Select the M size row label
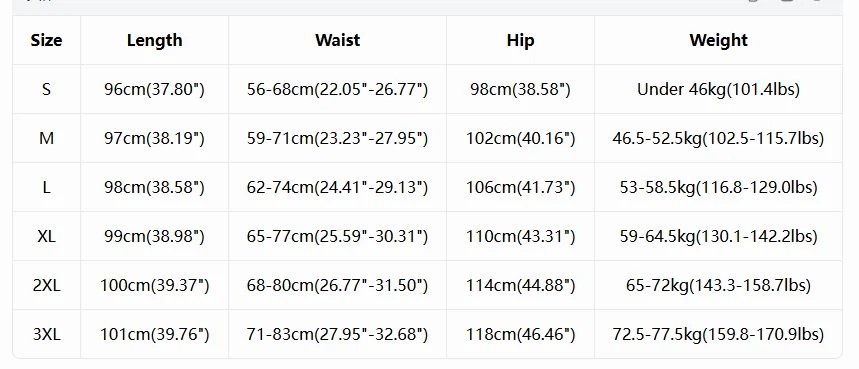 tap(47, 139)
